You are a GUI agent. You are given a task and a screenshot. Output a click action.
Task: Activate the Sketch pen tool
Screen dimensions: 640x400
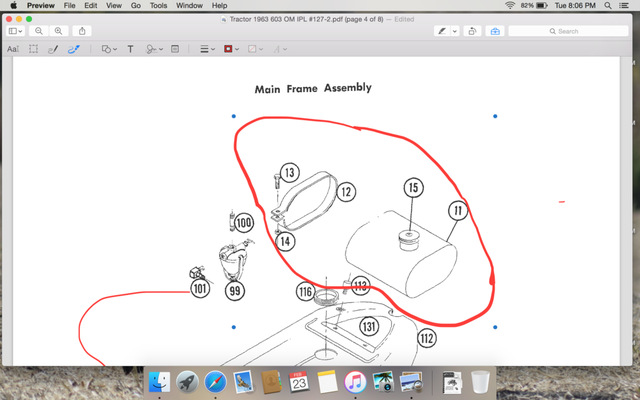pos(53,49)
